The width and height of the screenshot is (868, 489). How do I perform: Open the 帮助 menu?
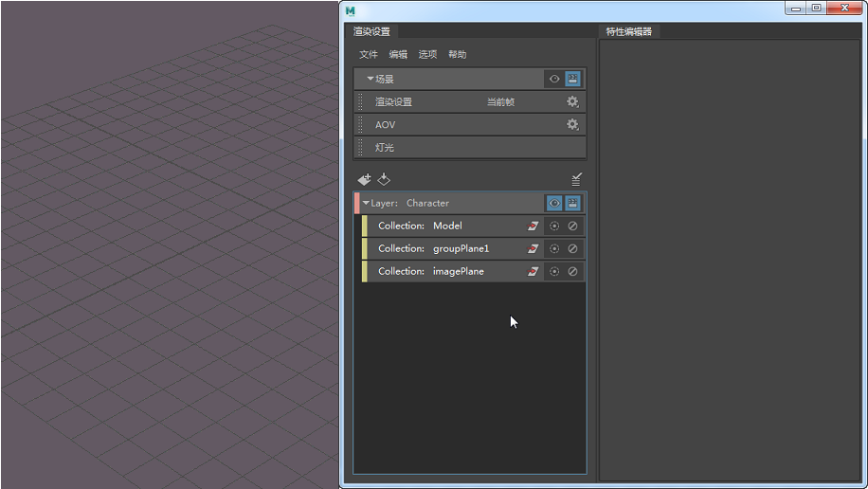coord(458,54)
